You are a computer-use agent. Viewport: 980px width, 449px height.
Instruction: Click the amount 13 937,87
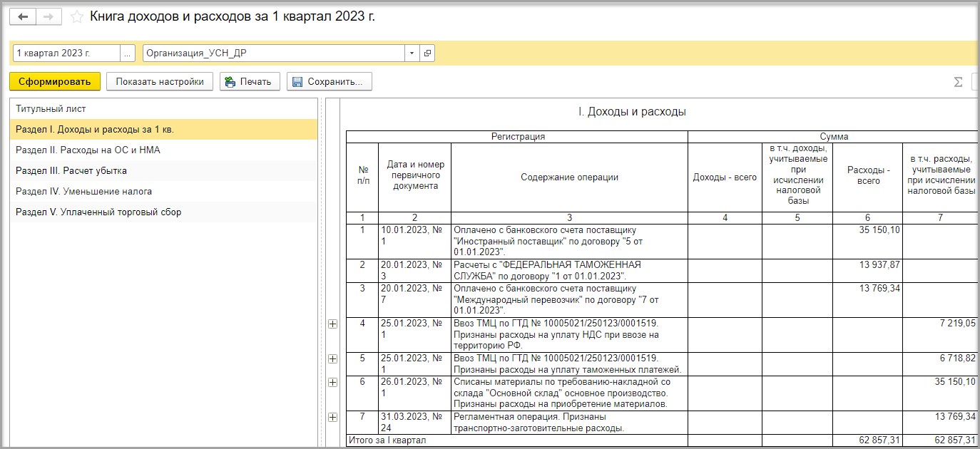pyautogui.click(x=868, y=270)
